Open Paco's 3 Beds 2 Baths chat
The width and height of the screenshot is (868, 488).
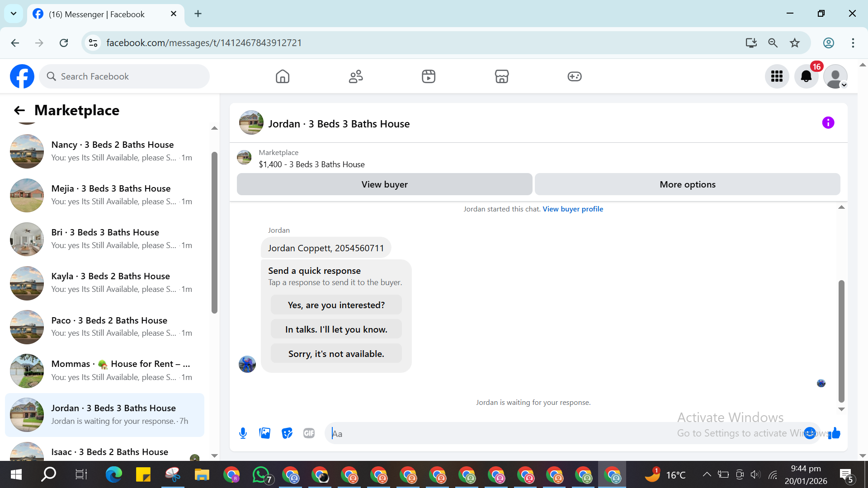click(105, 327)
